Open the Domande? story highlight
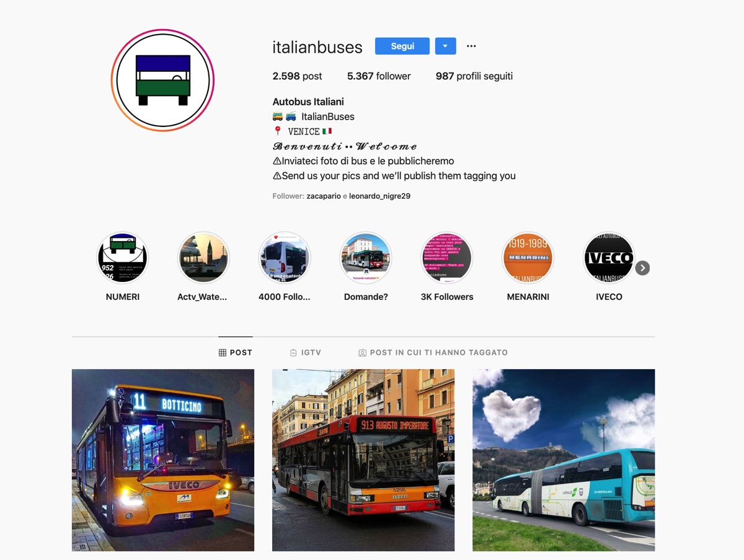The width and height of the screenshot is (744, 560). click(366, 258)
